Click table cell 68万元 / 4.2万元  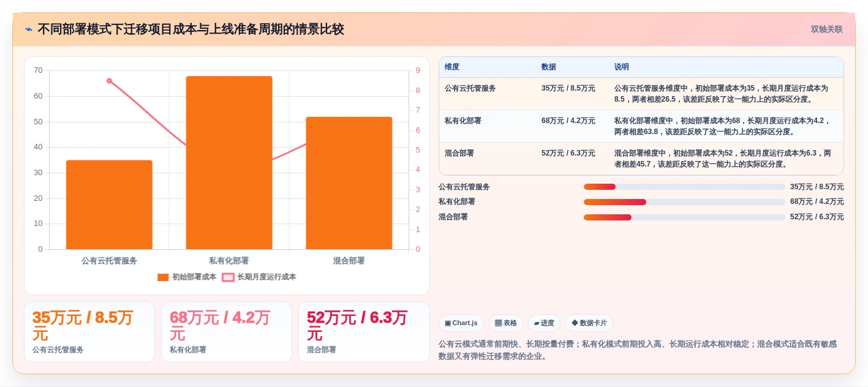[x=568, y=121]
